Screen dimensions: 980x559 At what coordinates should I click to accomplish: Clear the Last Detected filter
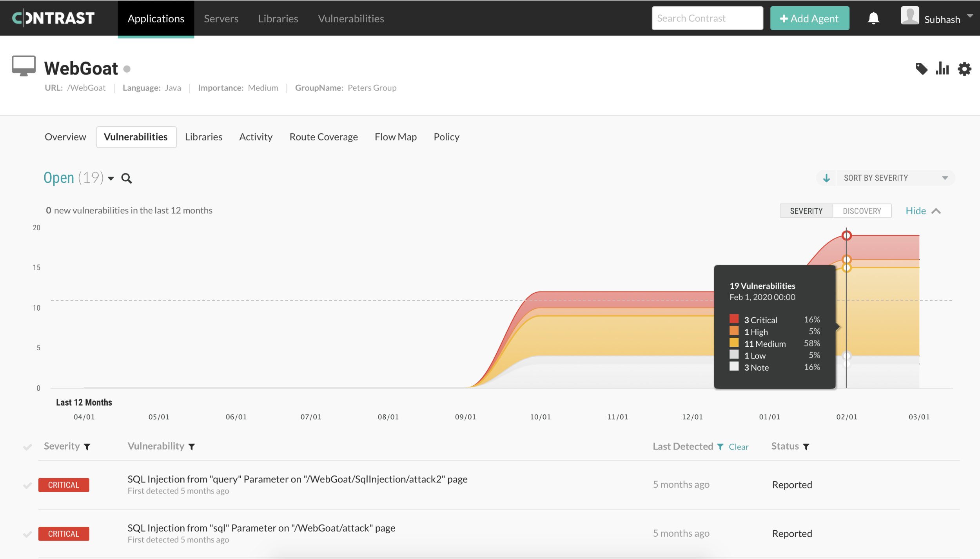[x=739, y=447]
